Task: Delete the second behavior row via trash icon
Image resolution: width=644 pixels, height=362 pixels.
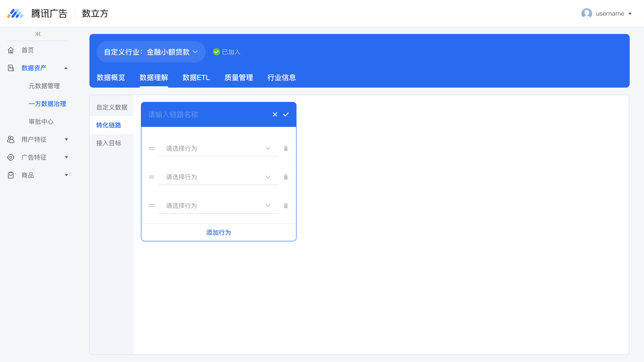Action: (286, 177)
